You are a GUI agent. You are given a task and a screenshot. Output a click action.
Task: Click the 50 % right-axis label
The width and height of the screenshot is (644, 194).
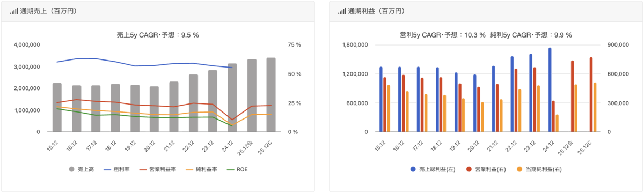pos(294,74)
